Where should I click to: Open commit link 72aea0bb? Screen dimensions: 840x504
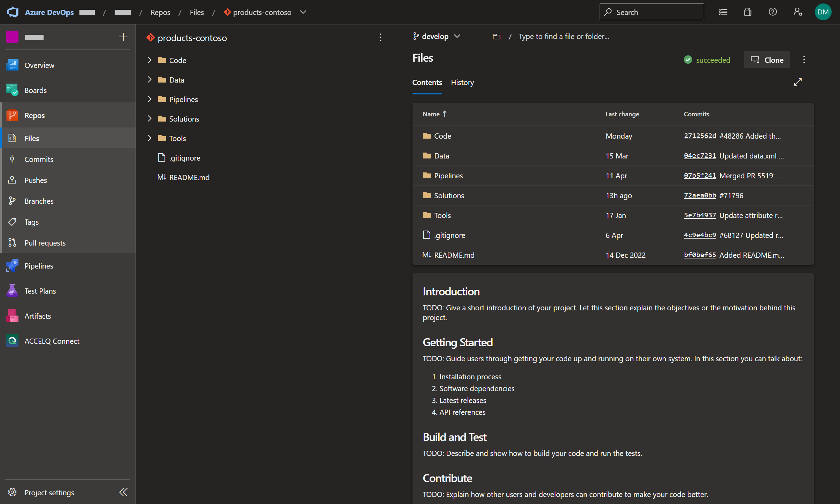(700, 195)
